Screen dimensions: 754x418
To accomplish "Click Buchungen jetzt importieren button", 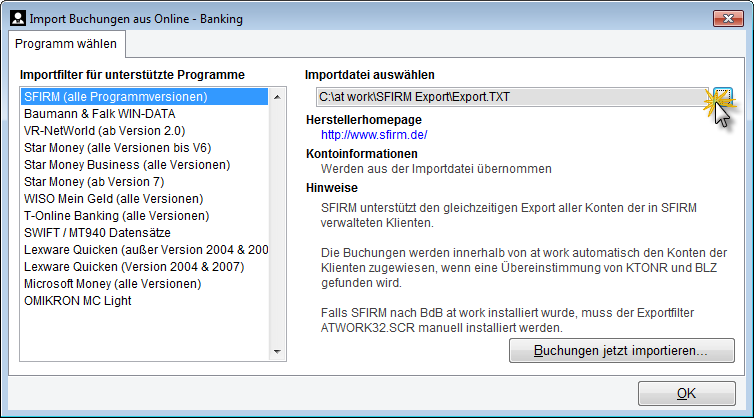I will (621, 351).
